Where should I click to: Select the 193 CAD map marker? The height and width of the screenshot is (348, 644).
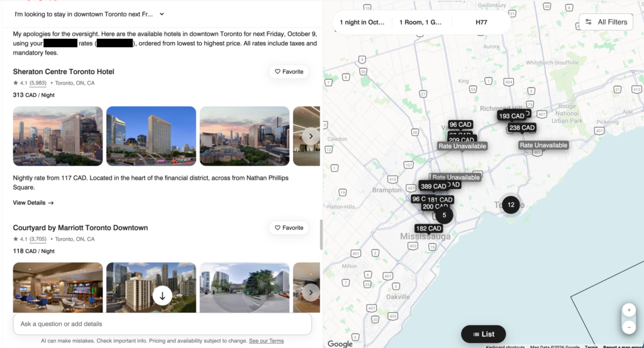pos(511,116)
